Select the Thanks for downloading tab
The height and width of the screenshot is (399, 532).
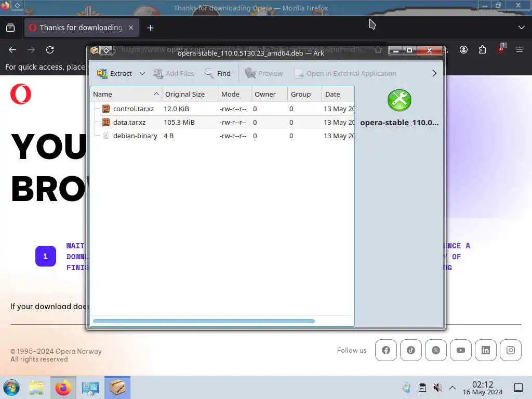coord(82,28)
